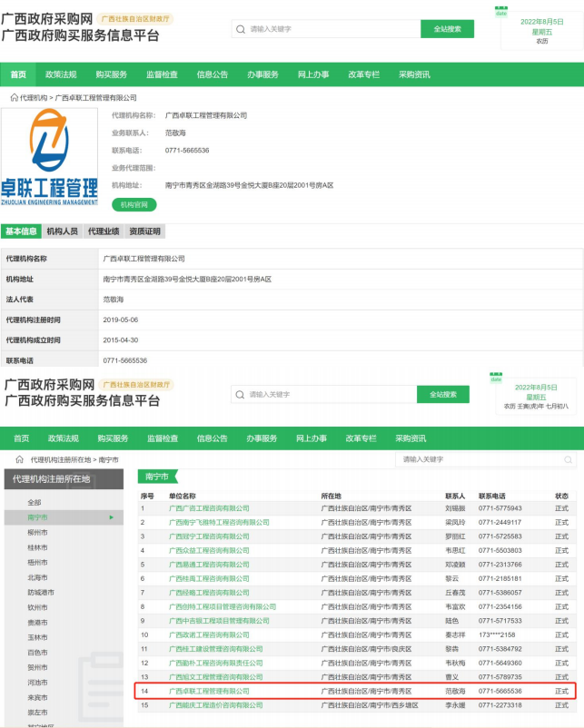584x728 pixels.
Task: Select 崇左市 in the region sidebar
Action: (37, 713)
